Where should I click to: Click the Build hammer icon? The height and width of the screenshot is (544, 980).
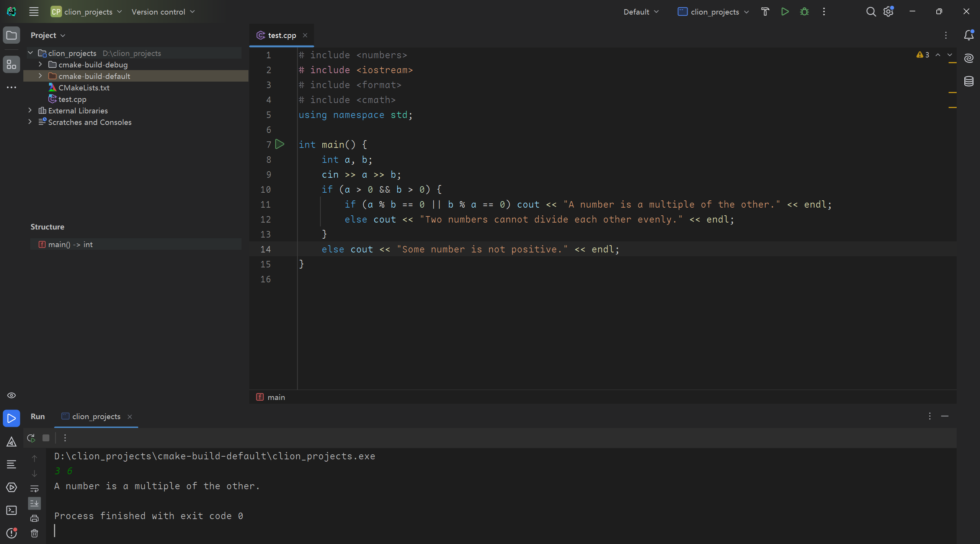tap(765, 12)
